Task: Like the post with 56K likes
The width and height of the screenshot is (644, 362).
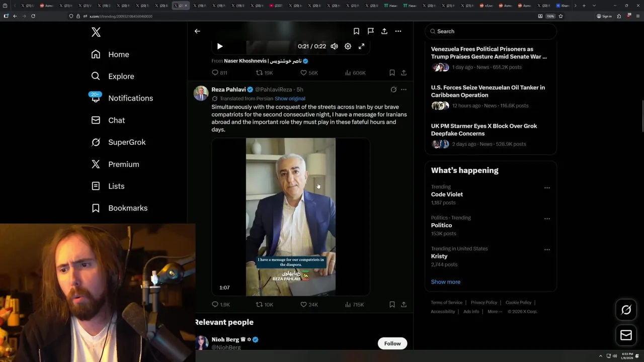Action: (x=308, y=73)
